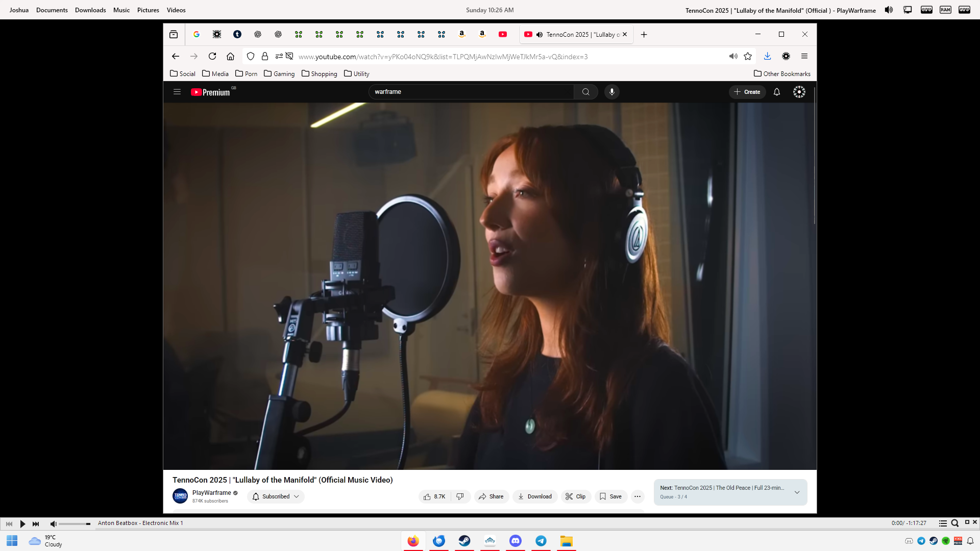Save the video to a playlist
980x551 pixels.
click(610, 496)
